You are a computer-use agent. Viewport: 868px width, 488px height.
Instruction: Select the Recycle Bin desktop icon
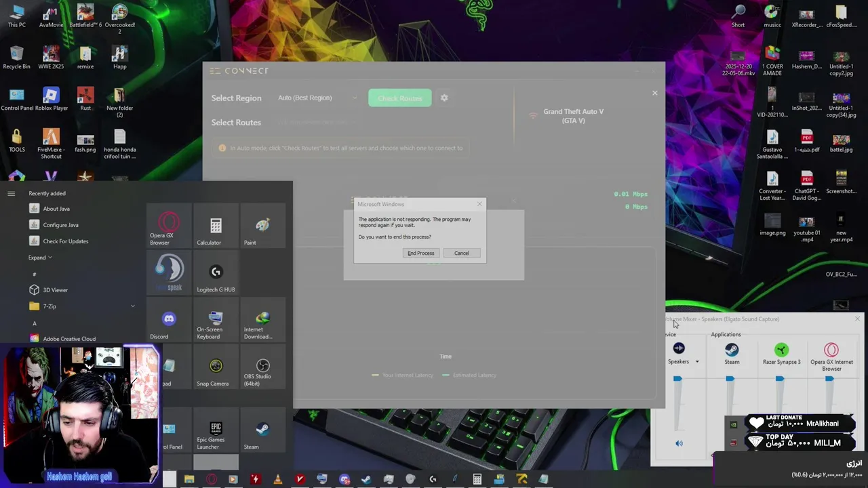click(17, 58)
